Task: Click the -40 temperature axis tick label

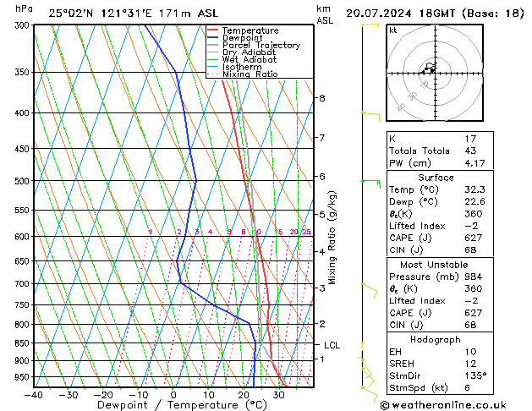Action: [33, 395]
